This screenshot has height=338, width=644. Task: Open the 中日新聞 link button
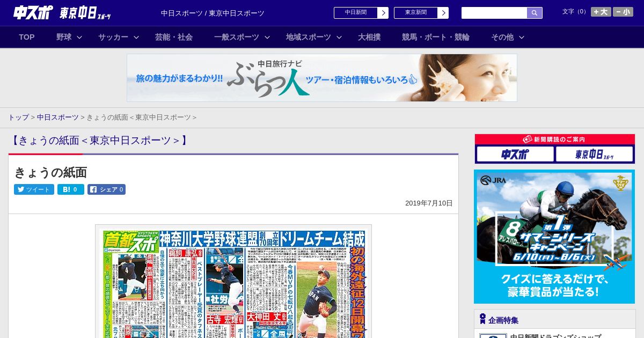coord(361,13)
